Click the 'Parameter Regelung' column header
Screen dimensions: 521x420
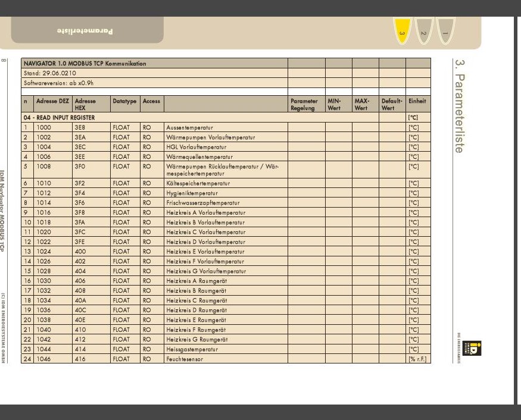pos(307,104)
